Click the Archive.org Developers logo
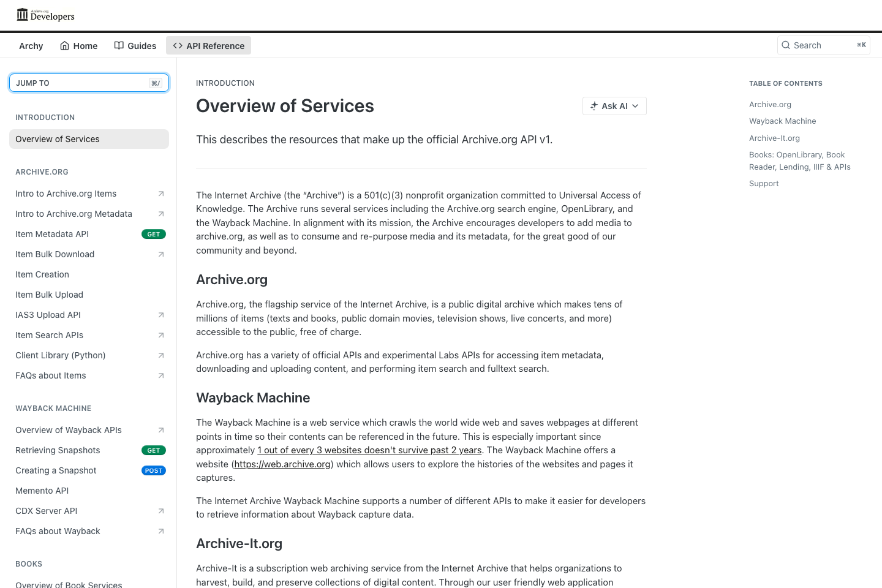The image size is (882, 588). pyautogui.click(x=45, y=15)
